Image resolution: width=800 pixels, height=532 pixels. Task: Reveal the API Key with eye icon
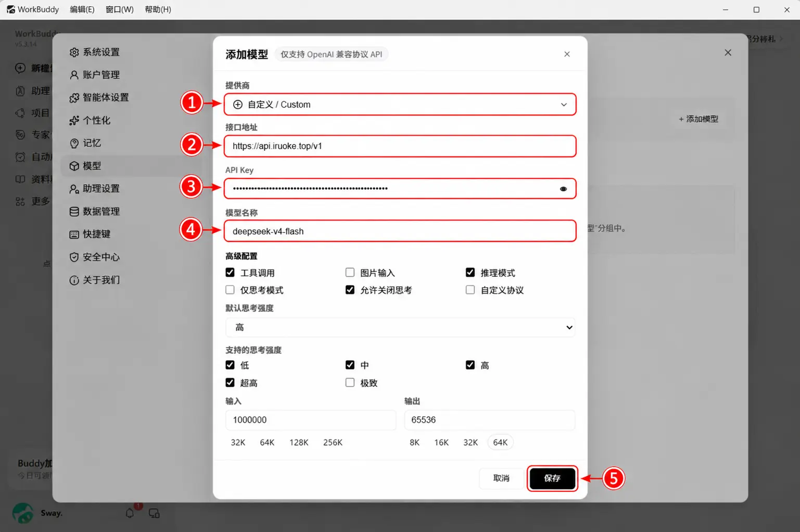pos(563,189)
